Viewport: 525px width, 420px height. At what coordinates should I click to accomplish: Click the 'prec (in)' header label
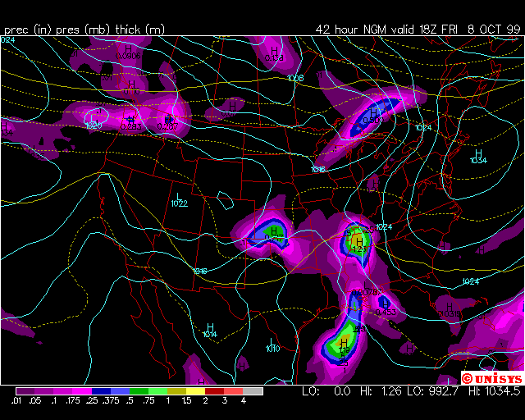[x=27, y=29]
